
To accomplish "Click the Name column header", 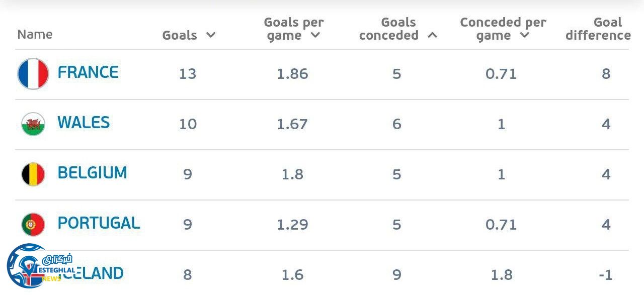I will [35, 34].
